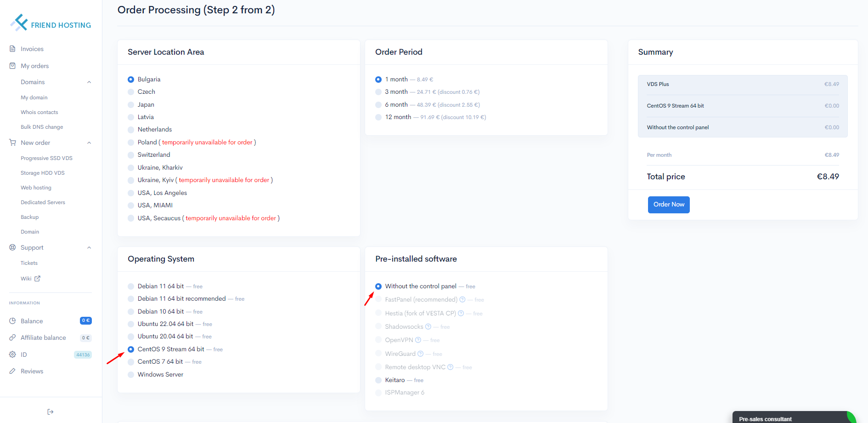Open the Backup menu item
The width and height of the screenshot is (868, 423).
[x=30, y=217]
